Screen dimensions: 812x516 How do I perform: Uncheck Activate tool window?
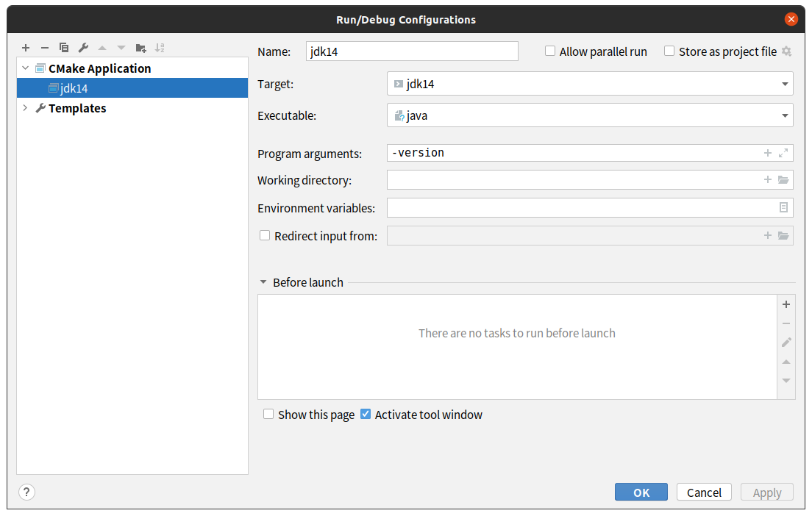coord(366,415)
